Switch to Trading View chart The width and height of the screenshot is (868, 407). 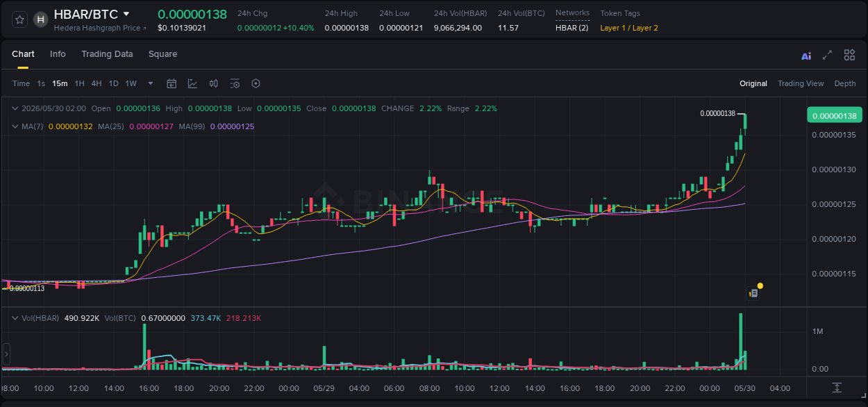click(x=801, y=83)
